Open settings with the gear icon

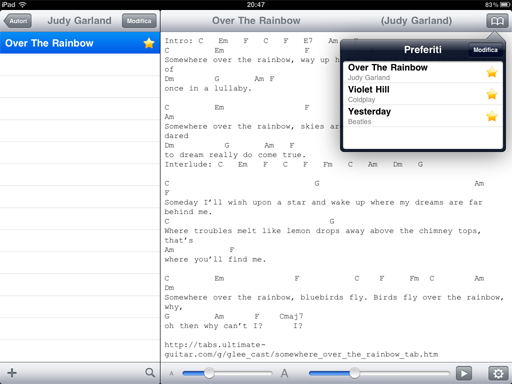498,373
